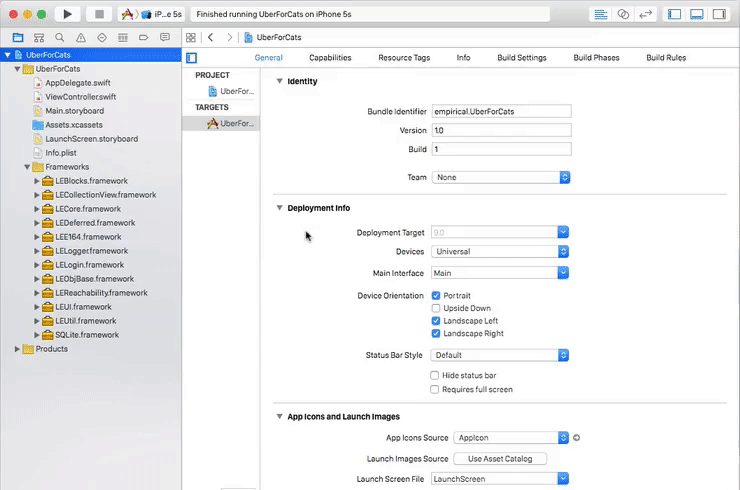Image resolution: width=740 pixels, height=490 pixels.
Task: Click the Bundle Identifier field
Action: point(501,111)
